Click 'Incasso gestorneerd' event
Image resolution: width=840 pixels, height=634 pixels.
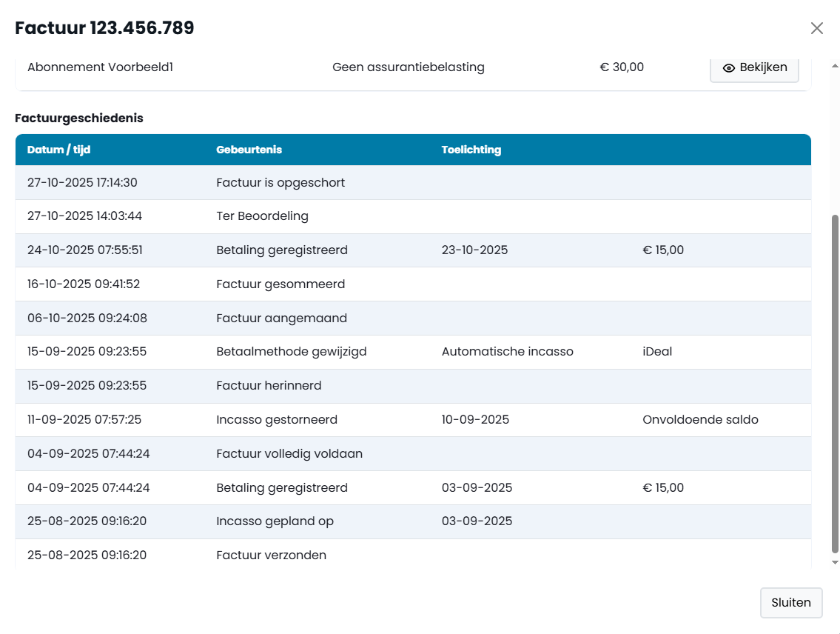pos(277,420)
